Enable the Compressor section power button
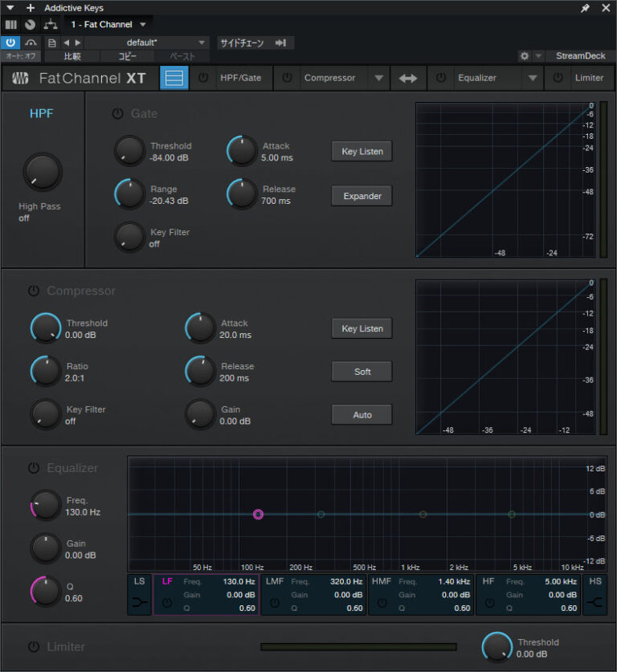 tap(34, 291)
